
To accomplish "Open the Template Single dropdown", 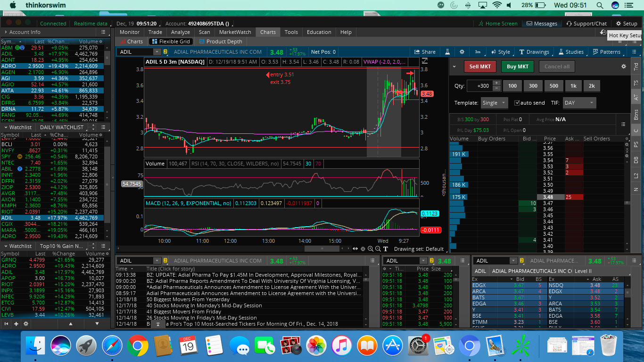I will pyautogui.click(x=494, y=103).
